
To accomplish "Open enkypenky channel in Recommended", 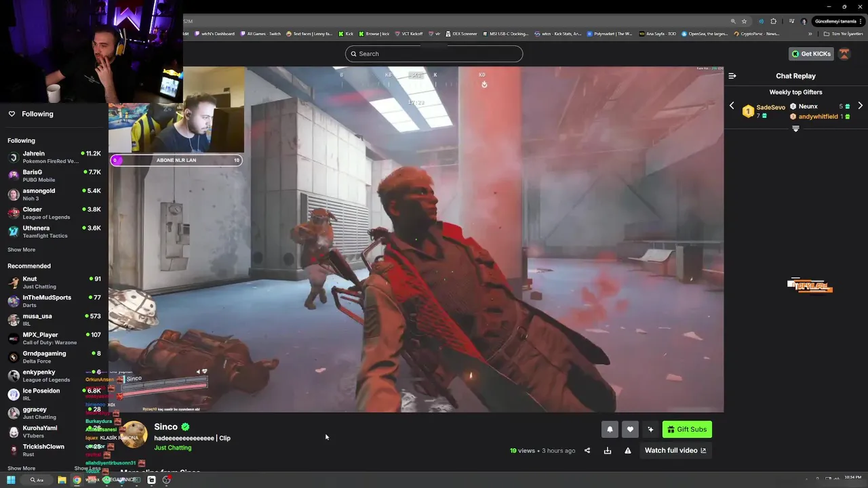I will (54, 375).
